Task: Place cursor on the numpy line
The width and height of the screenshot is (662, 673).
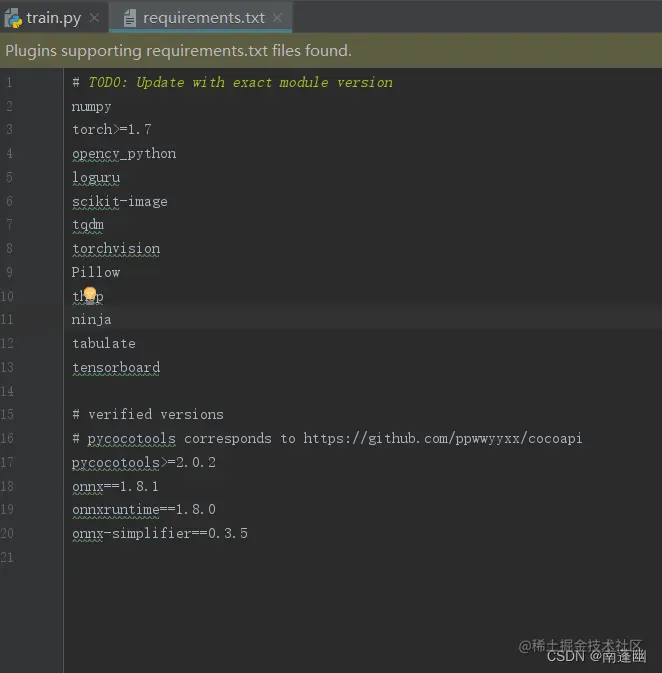Action: coord(91,106)
